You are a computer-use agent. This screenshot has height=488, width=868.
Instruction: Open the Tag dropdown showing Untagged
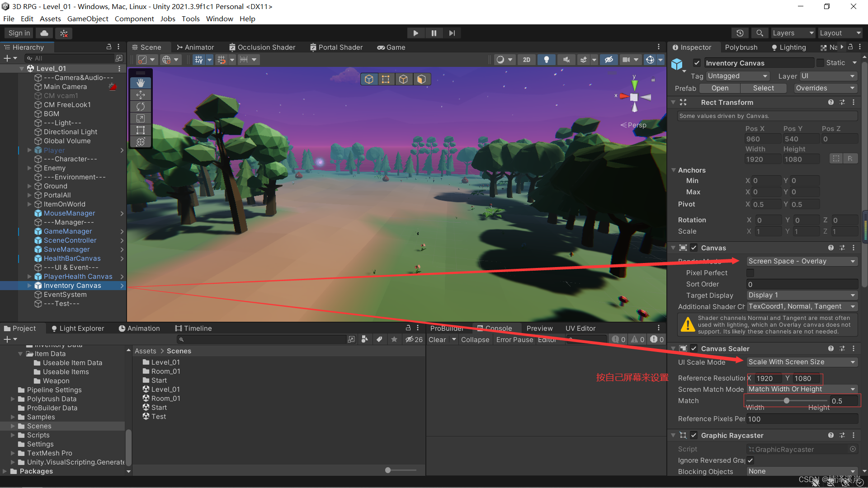pos(738,76)
